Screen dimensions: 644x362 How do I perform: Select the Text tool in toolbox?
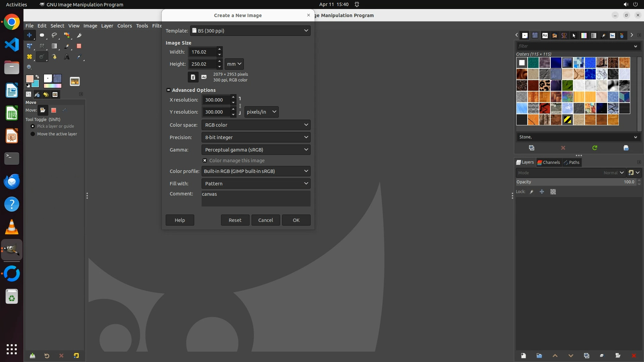tap(67, 57)
